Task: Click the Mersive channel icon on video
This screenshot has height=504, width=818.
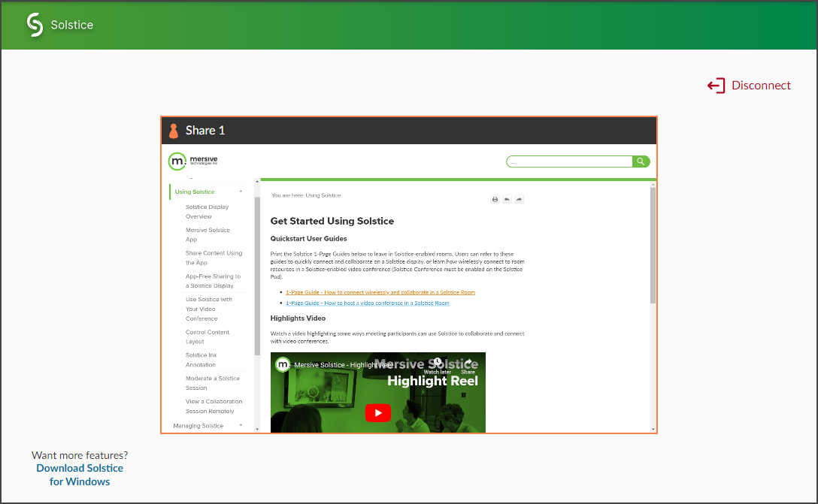Action: [x=283, y=364]
